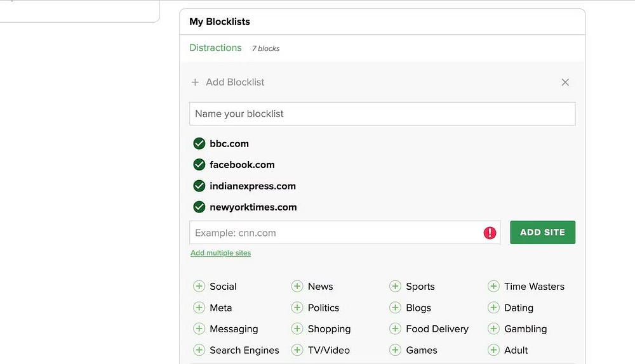Image resolution: width=635 pixels, height=364 pixels.
Task: Click plus icon beside Gambling
Action: click(x=493, y=329)
